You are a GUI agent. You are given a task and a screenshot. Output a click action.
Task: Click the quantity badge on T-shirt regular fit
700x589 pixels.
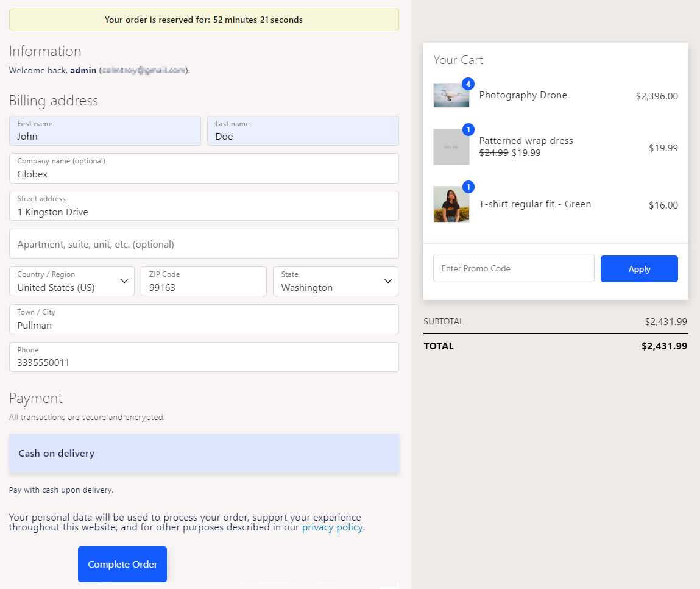[x=468, y=187]
